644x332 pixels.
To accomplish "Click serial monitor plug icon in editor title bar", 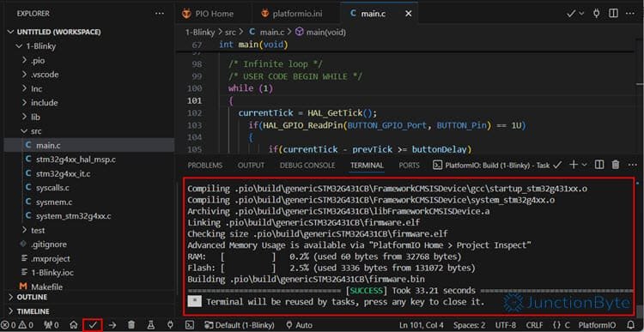I will (597, 14).
